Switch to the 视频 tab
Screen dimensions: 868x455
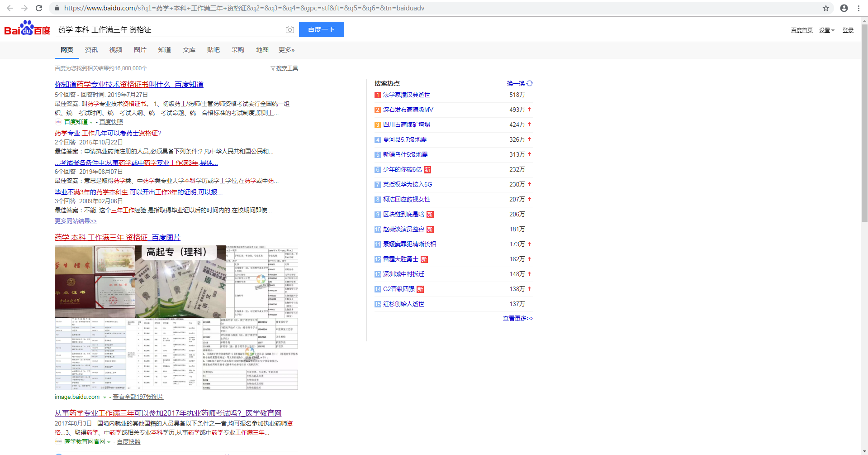coord(116,50)
